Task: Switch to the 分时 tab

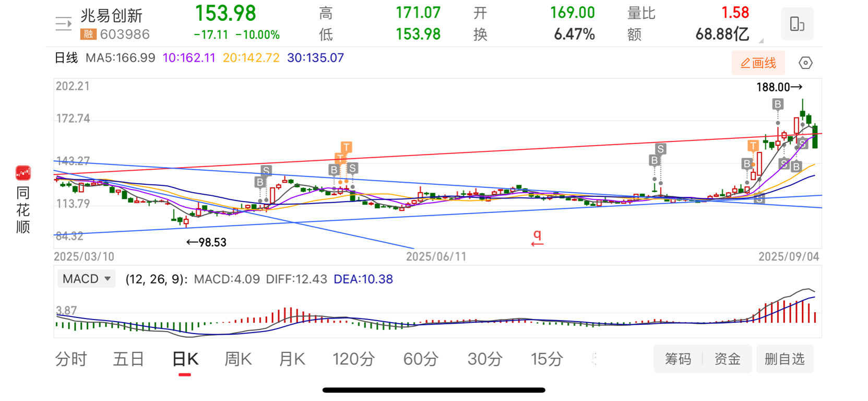Action: click(x=71, y=359)
